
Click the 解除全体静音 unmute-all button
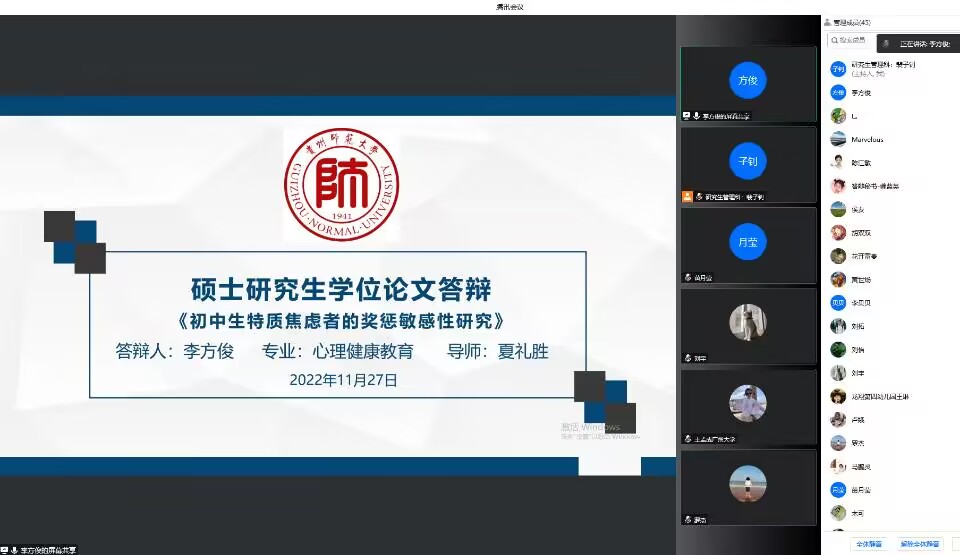pos(919,543)
